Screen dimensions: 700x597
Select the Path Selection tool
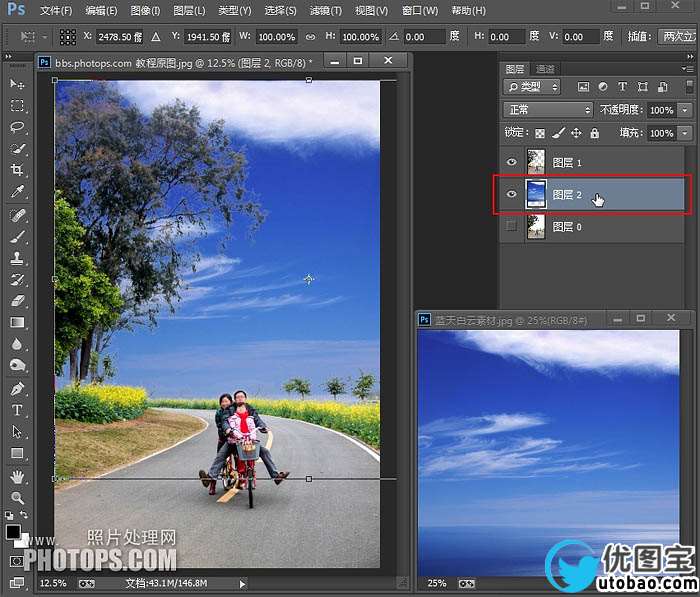(x=17, y=431)
